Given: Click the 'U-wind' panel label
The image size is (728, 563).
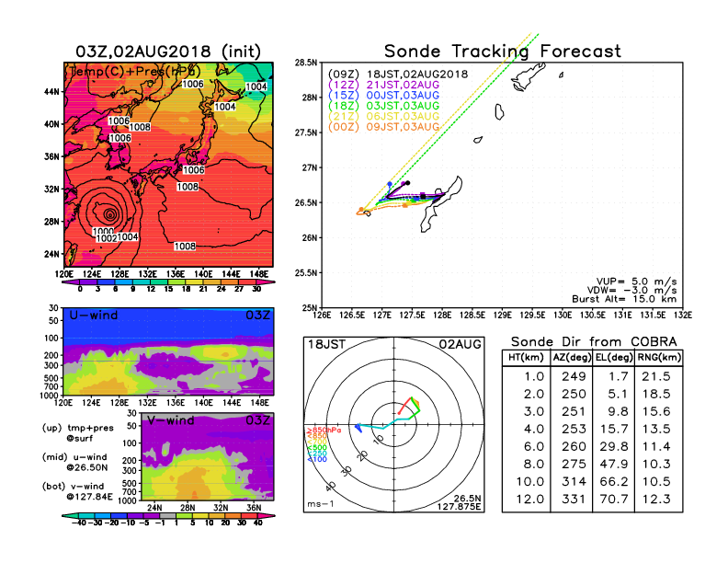Looking at the screenshot, I should [x=94, y=316].
